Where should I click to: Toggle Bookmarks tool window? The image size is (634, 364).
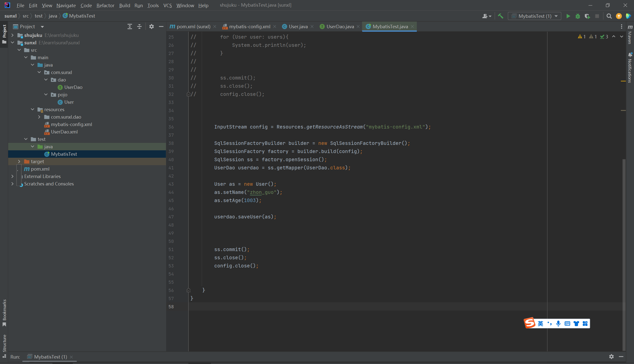(4, 312)
